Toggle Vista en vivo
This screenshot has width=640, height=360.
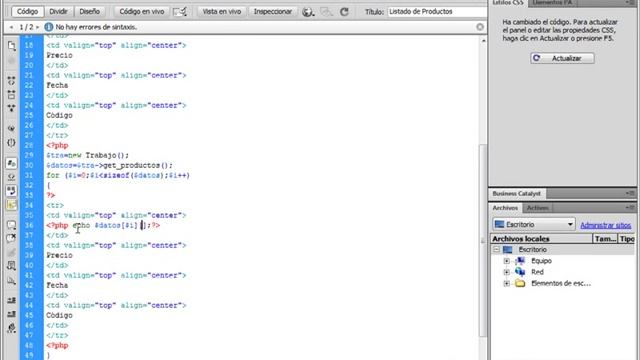222,11
